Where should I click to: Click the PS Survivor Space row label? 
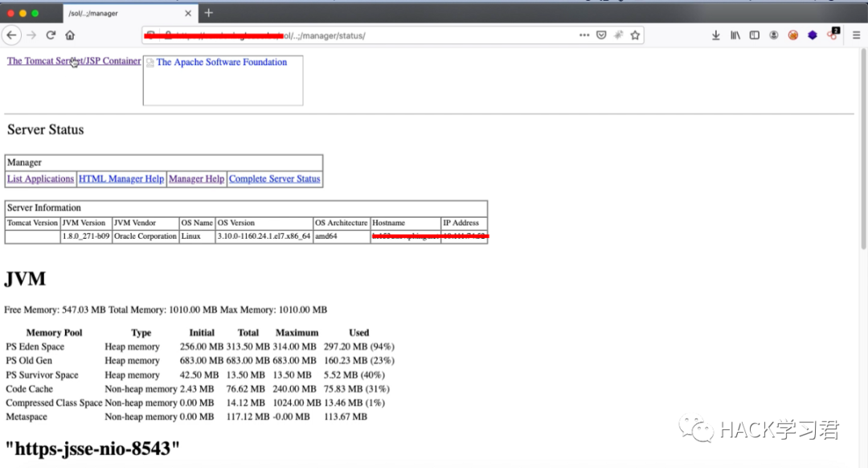pos(42,375)
